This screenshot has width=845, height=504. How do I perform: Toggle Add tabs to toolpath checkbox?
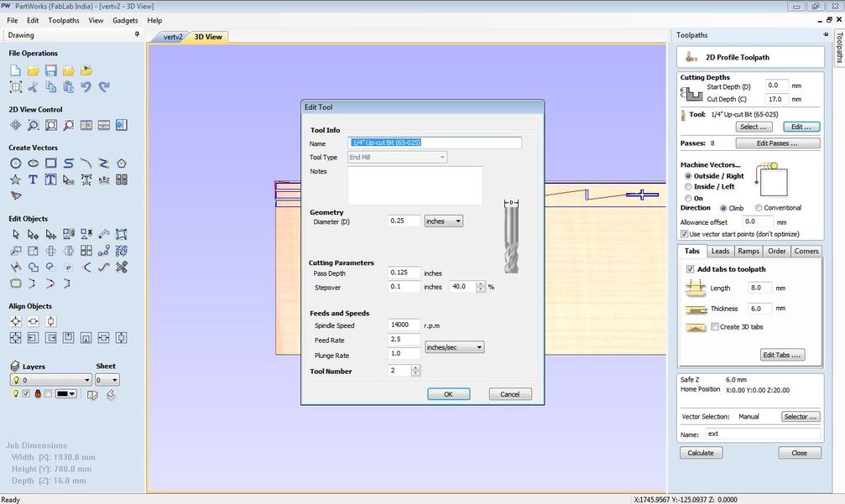pyautogui.click(x=690, y=269)
